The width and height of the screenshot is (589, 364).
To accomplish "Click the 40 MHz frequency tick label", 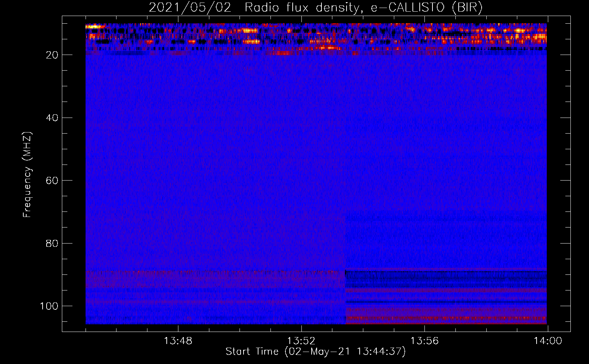I will click(x=52, y=118).
